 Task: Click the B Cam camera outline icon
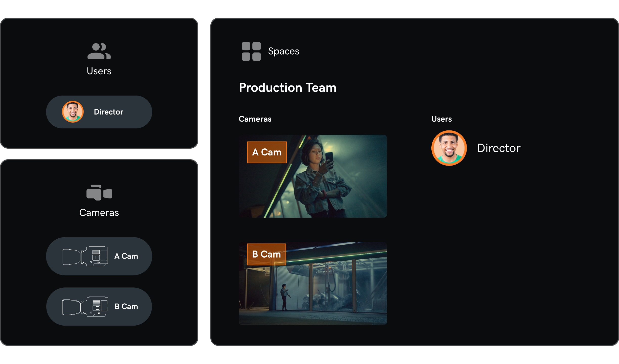(85, 307)
